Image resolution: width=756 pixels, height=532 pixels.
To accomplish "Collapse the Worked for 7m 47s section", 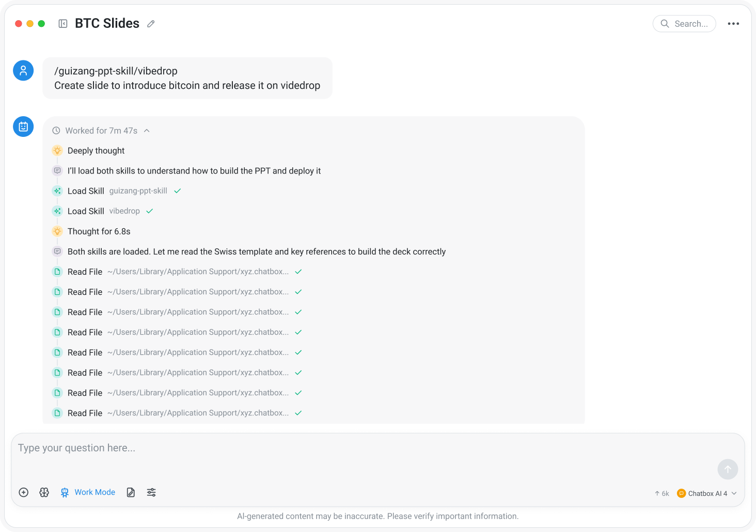I will coord(101,131).
